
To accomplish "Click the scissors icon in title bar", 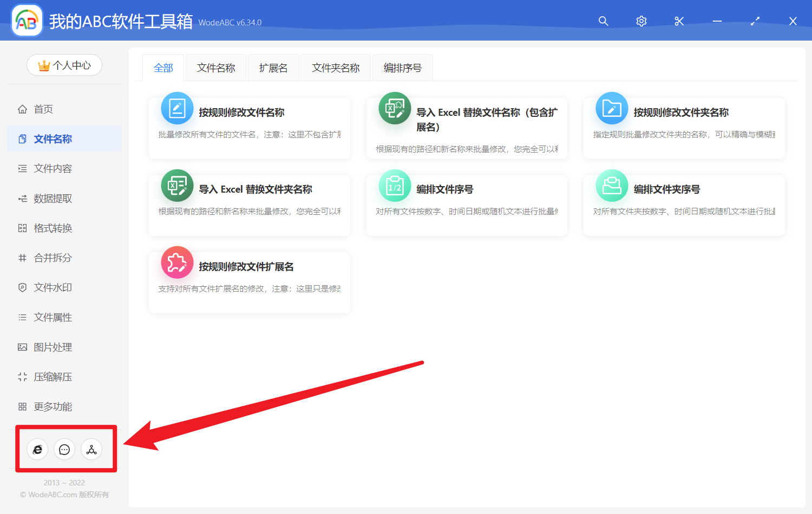I will tap(679, 21).
